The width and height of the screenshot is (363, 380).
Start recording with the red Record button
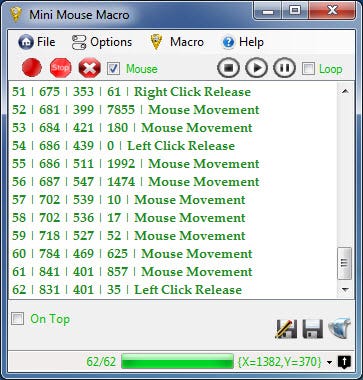tap(32, 68)
